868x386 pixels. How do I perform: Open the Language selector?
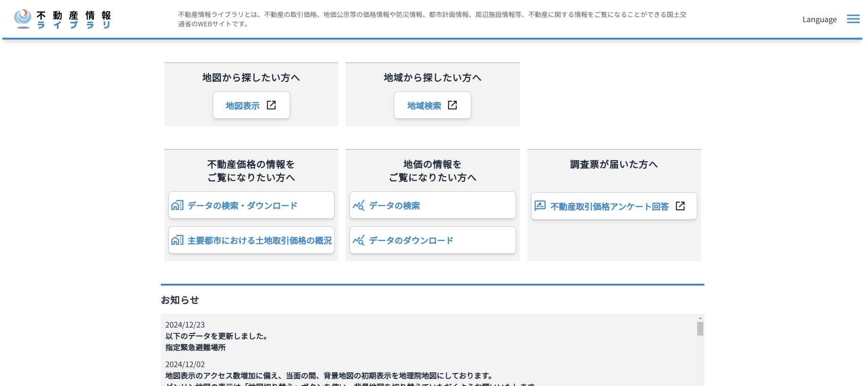(819, 19)
